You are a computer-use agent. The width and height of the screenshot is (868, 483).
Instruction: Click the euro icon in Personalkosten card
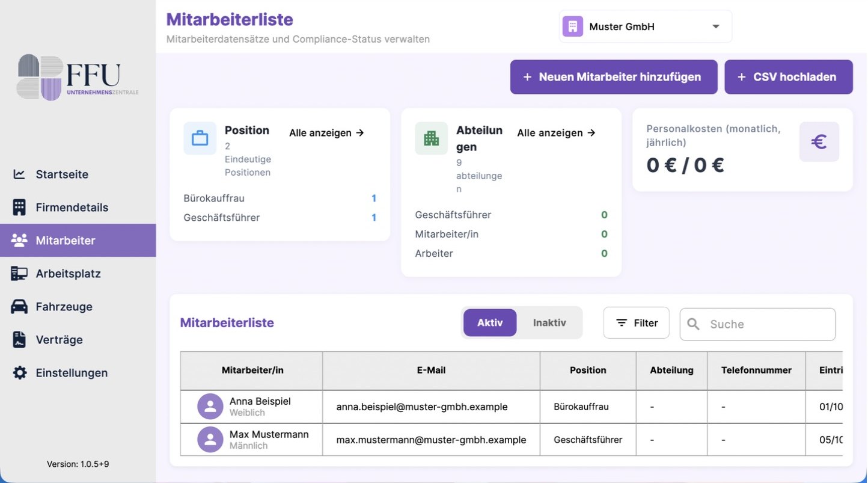[x=819, y=142]
